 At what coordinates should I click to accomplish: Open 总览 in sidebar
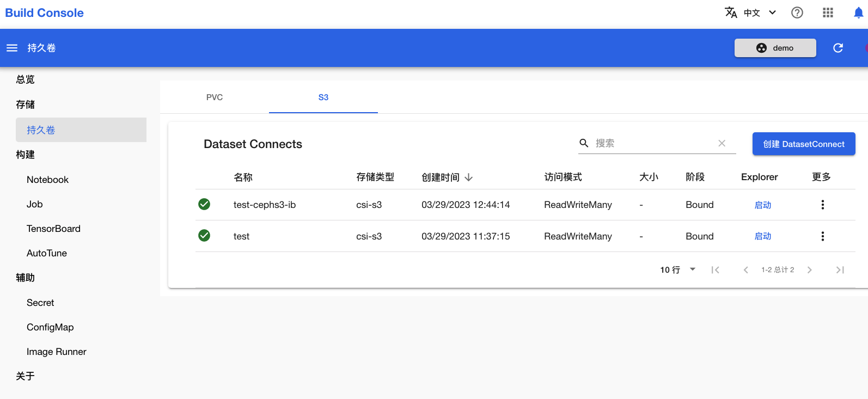[25, 79]
